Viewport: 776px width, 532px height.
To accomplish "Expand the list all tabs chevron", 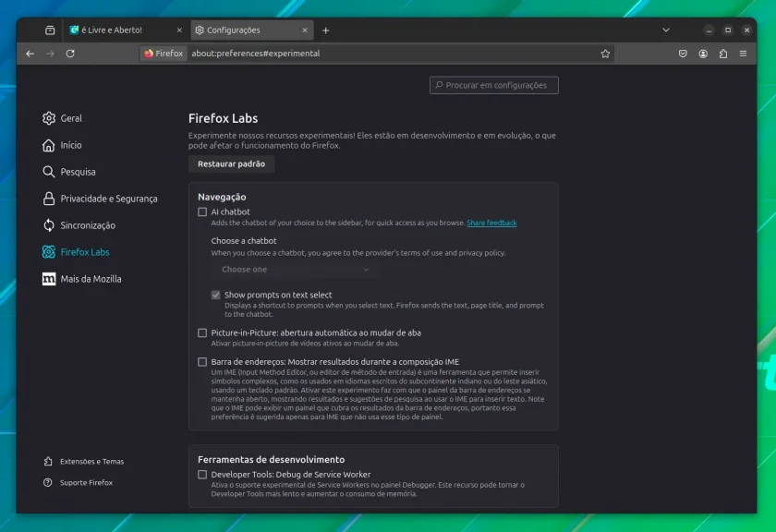I will [x=666, y=30].
